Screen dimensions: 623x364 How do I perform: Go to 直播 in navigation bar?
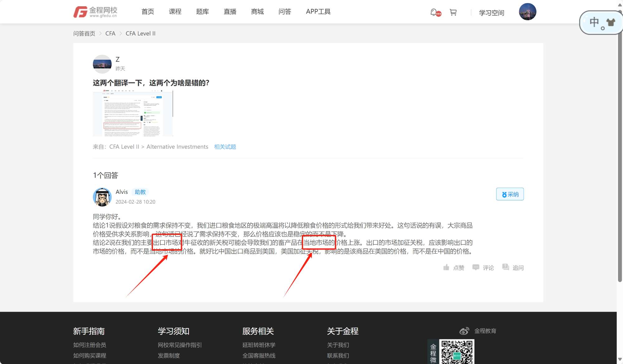[x=230, y=12]
